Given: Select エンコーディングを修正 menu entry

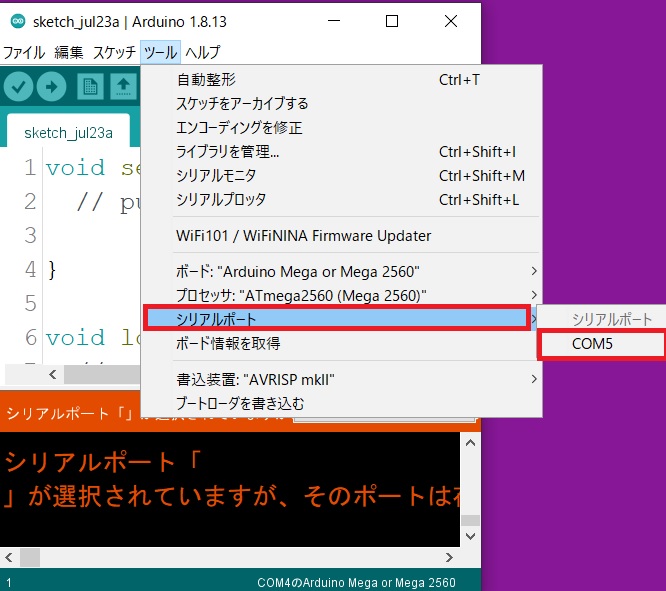Looking at the screenshot, I should click(341, 127).
